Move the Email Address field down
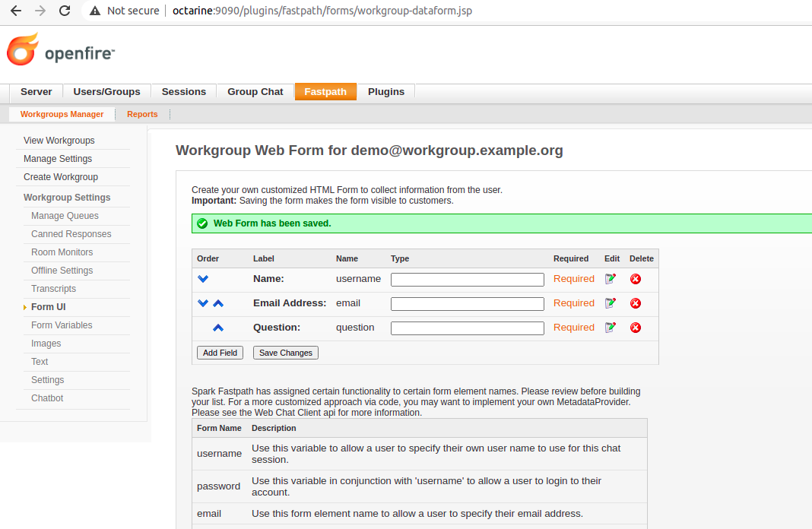812x529 pixels. click(x=202, y=303)
